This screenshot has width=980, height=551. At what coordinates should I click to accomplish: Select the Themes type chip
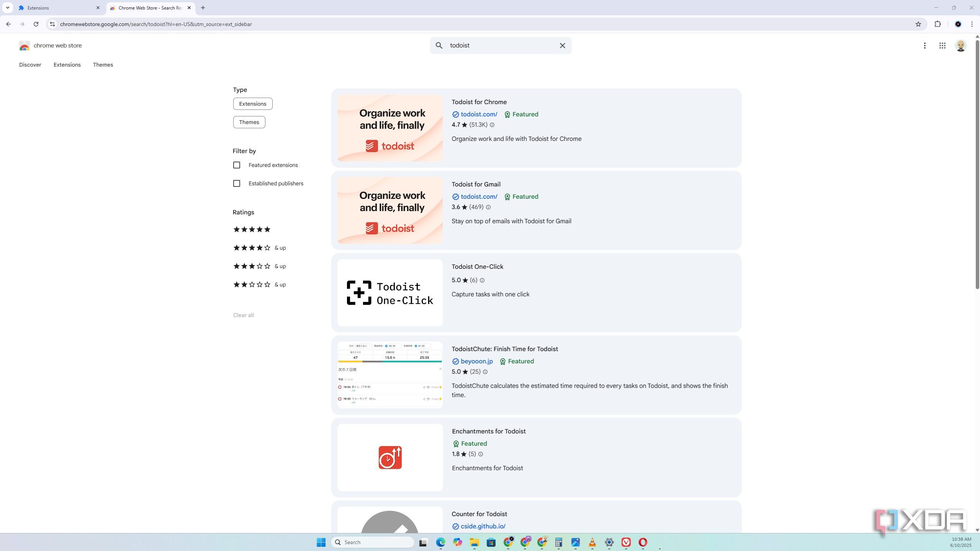tap(249, 122)
